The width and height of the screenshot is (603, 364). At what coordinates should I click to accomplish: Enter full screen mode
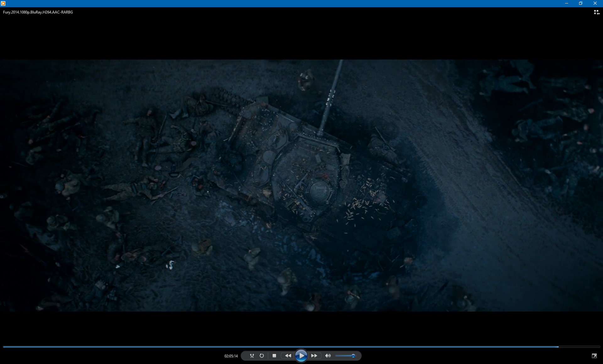tap(594, 356)
